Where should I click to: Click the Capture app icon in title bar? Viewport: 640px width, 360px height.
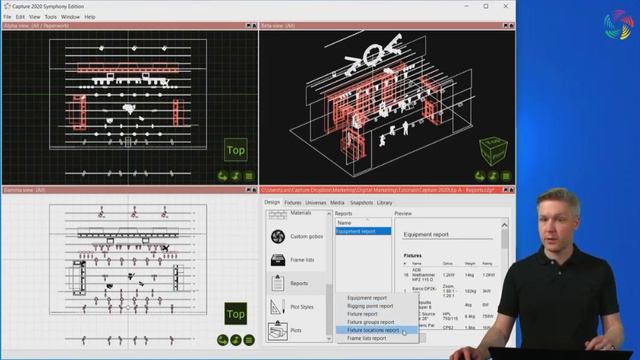pyautogui.click(x=7, y=6)
